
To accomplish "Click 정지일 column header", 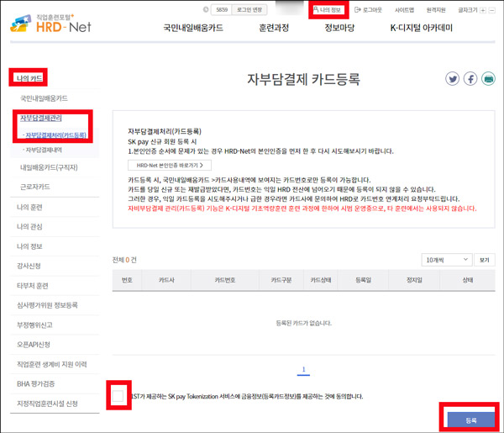I will click(x=414, y=280).
